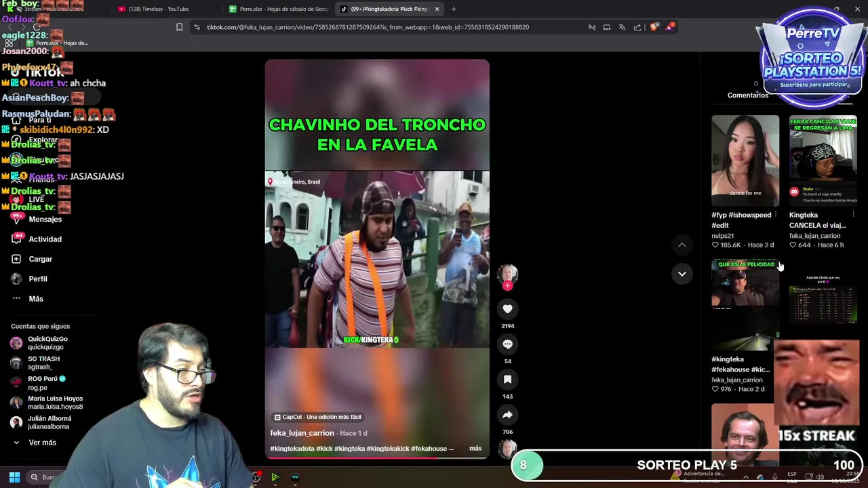
Task: Click the playing video area
Action: 377,259
